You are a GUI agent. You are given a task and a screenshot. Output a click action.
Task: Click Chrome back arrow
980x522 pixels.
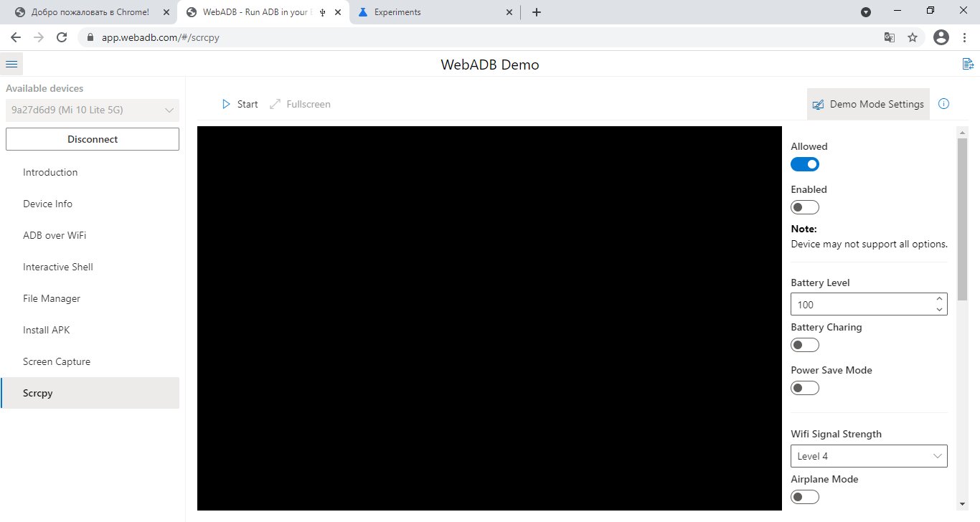15,37
